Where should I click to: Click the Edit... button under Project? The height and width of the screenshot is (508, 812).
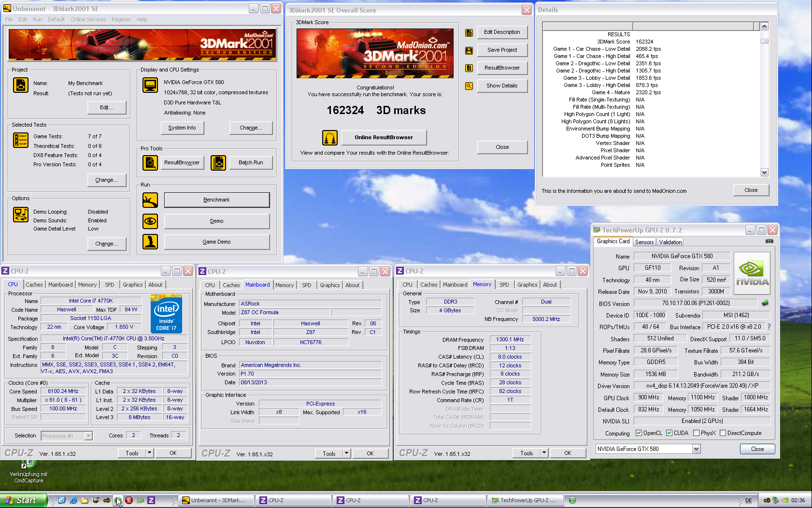pos(106,107)
